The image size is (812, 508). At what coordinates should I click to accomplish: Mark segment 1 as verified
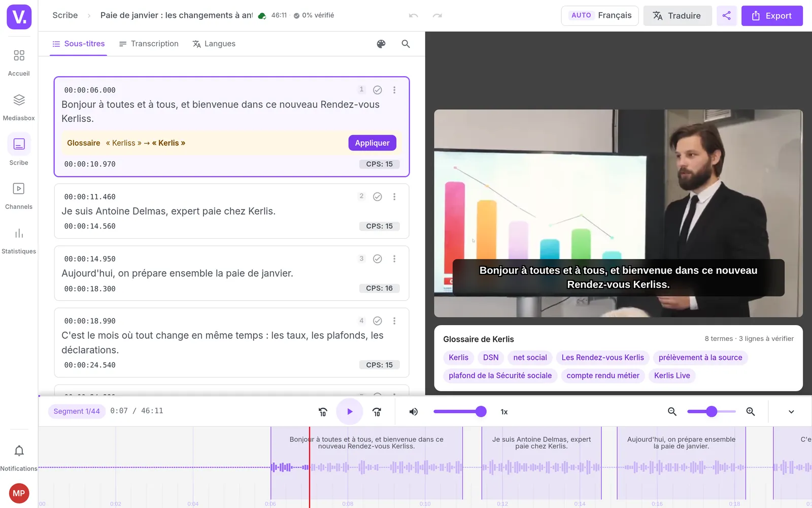pyautogui.click(x=378, y=90)
